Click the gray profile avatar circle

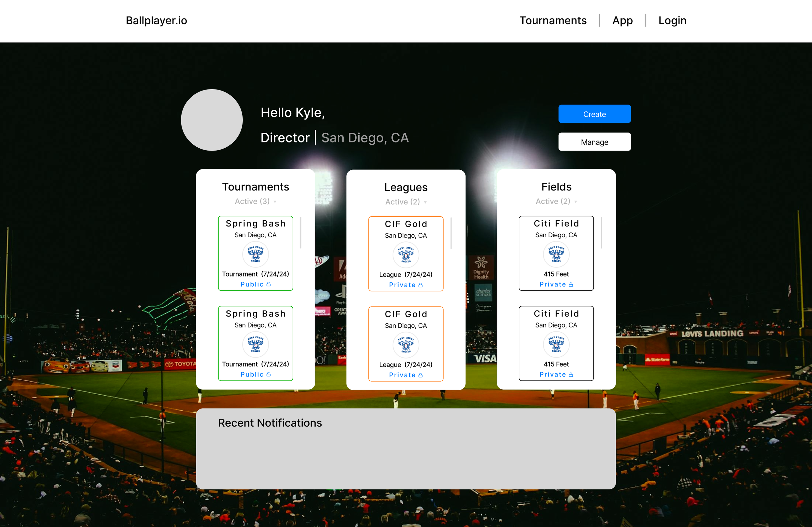211,120
